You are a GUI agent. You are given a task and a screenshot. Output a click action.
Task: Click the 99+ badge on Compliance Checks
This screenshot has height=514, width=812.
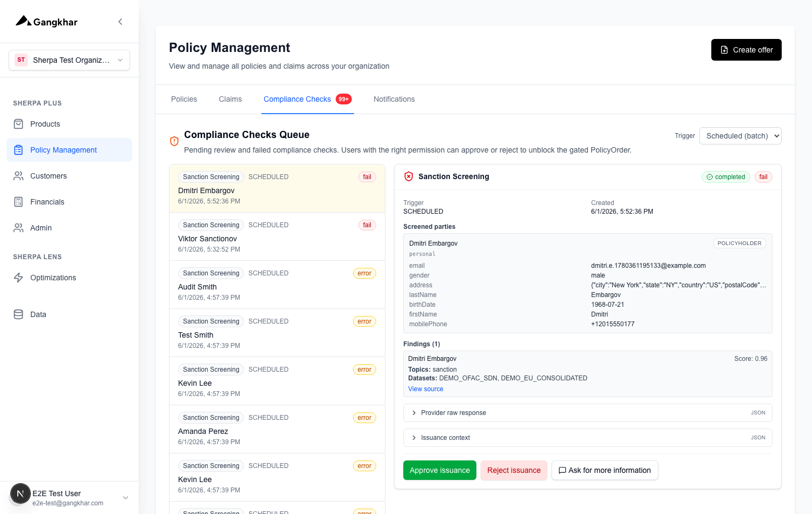[344, 99]
